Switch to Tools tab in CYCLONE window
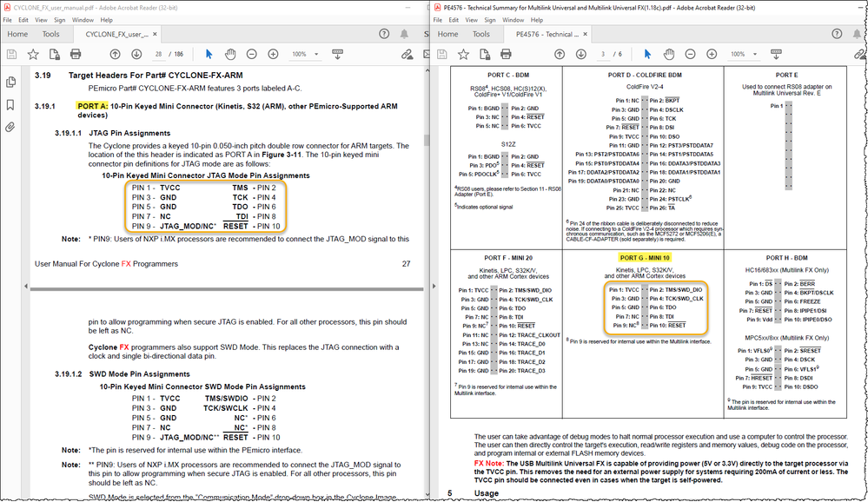This screenshot has width=868, height=502. pos(51,34)
